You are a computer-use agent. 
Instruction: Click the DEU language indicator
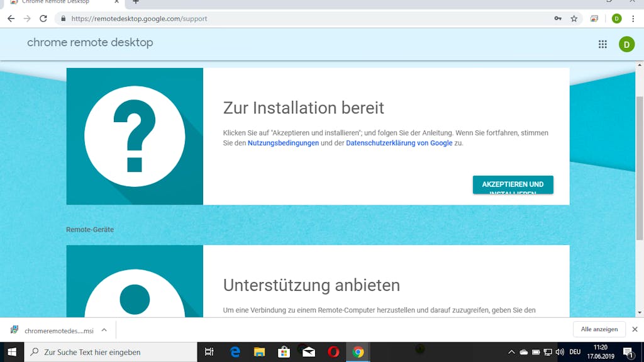coord(575,352)
